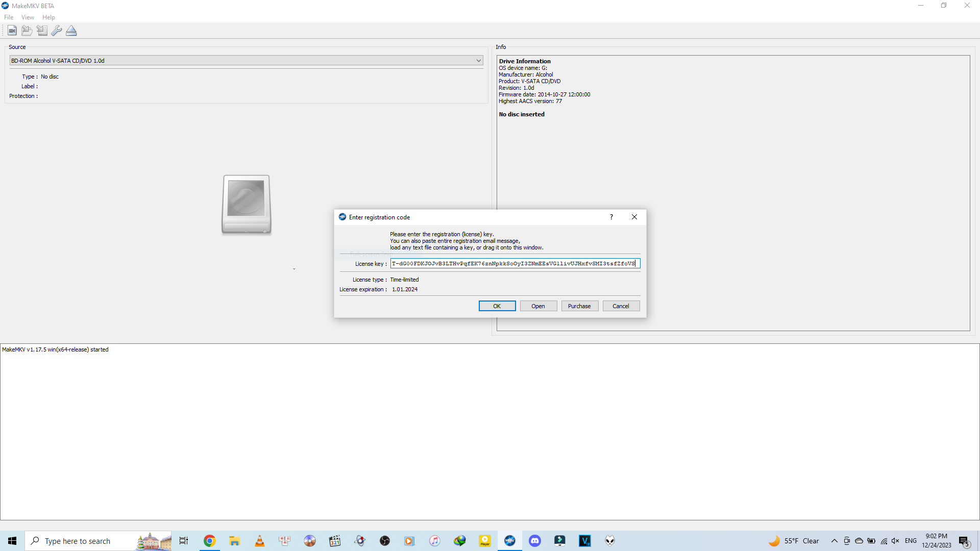
Task: Open Discord from taskbar
Action: click(535, 541)
